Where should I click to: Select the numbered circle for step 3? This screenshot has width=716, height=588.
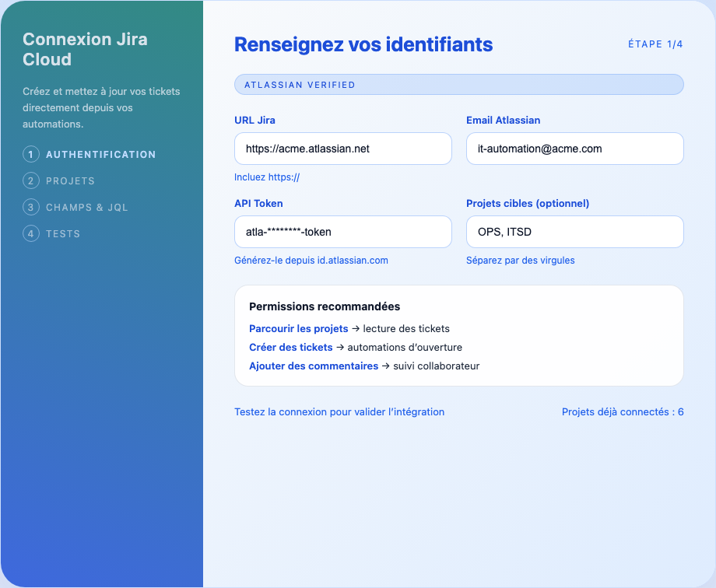click(x=31, y=207)
